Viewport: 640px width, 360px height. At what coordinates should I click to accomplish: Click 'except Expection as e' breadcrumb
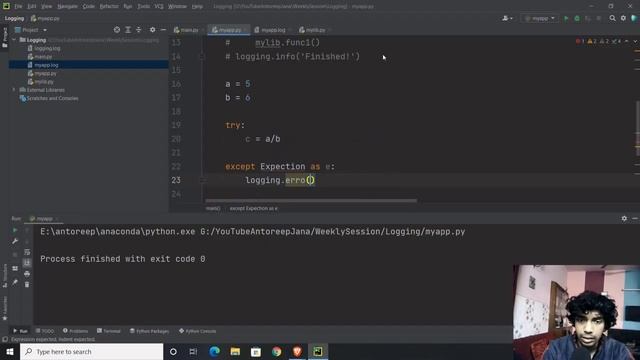tap(253, 208)
